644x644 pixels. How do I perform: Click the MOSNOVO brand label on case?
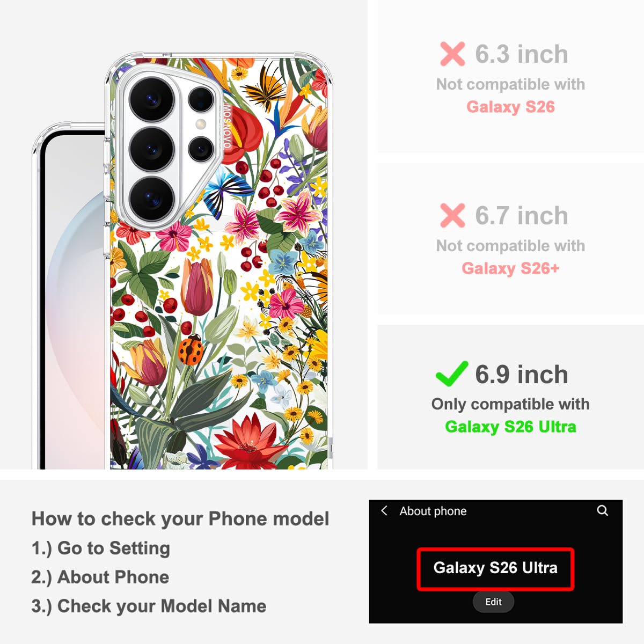tap(227, 126)
